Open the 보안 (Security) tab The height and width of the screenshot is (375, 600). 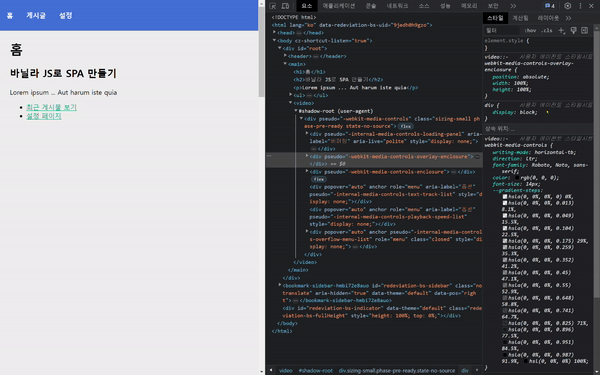coord(493,6)
